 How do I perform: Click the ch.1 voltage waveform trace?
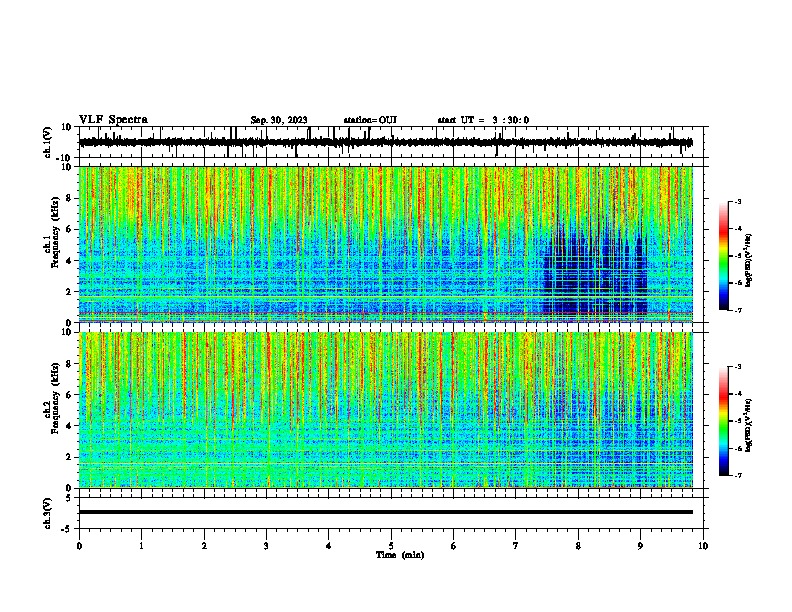(x=386, y=142)
